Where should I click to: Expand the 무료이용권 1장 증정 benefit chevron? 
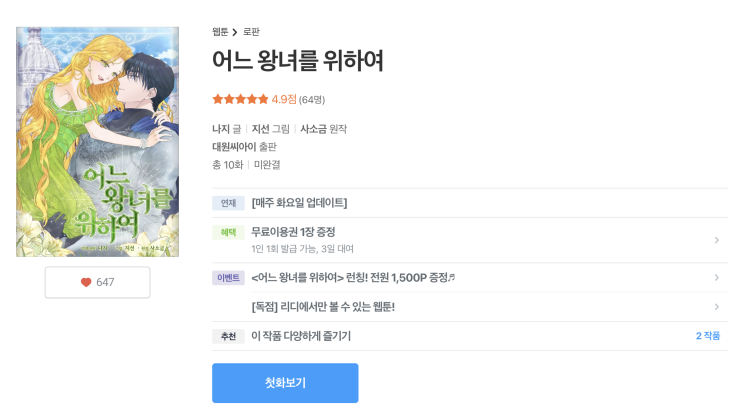coord(716,240)
